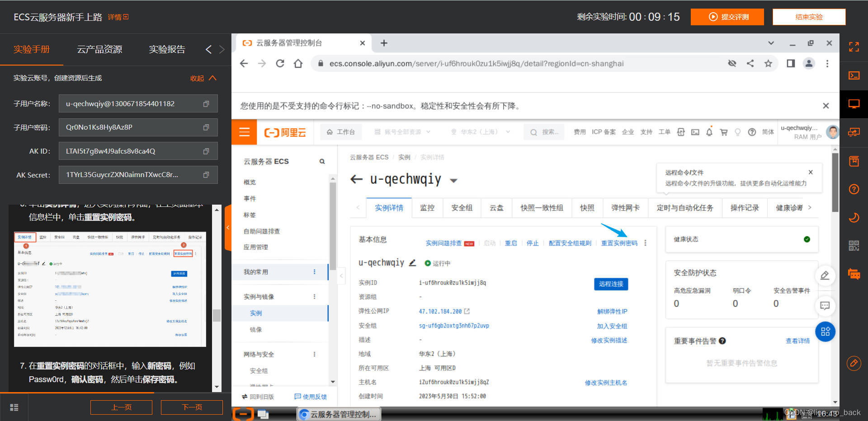Toggle fullscreen in the right lab sidebar
This screenshot has width=868, height=421.
point(854,47)
